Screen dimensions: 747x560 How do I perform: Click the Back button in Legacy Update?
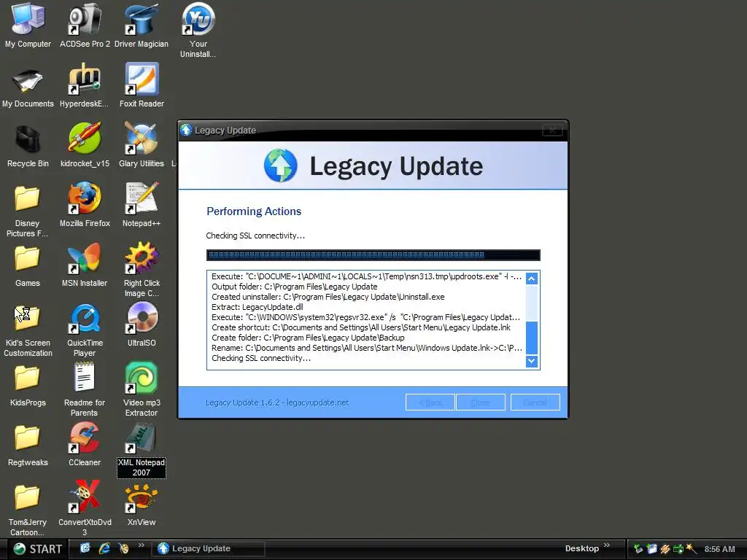430,402
